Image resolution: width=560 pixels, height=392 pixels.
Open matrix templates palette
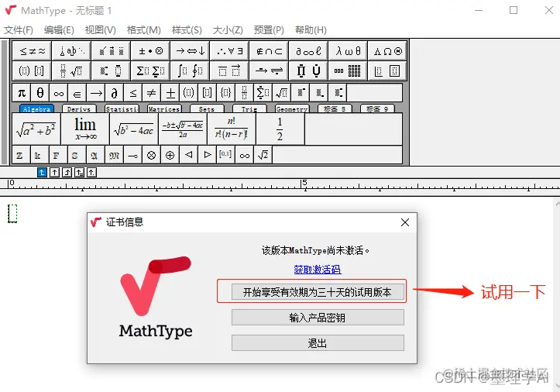(x=349, y=70)
